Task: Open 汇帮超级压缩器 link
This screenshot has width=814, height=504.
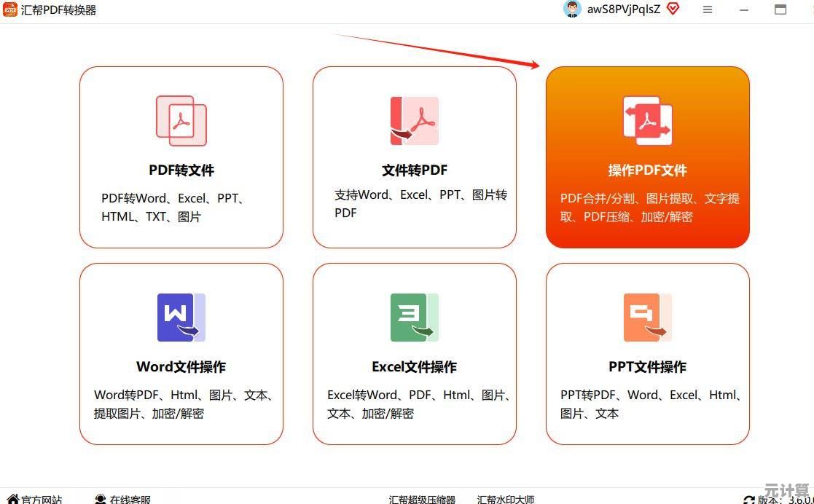Action: coord(422,500)
